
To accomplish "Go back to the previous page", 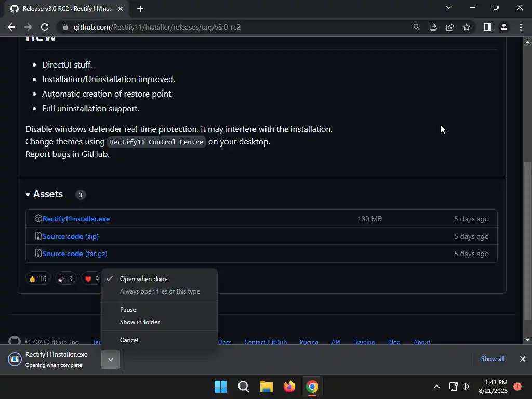I will pos(11,27).
